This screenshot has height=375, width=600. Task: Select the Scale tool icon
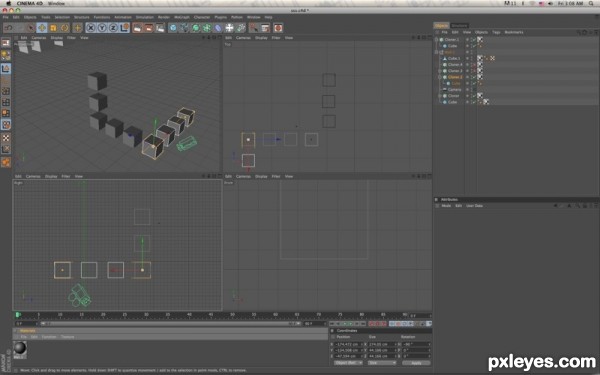(x=53, y=28)
